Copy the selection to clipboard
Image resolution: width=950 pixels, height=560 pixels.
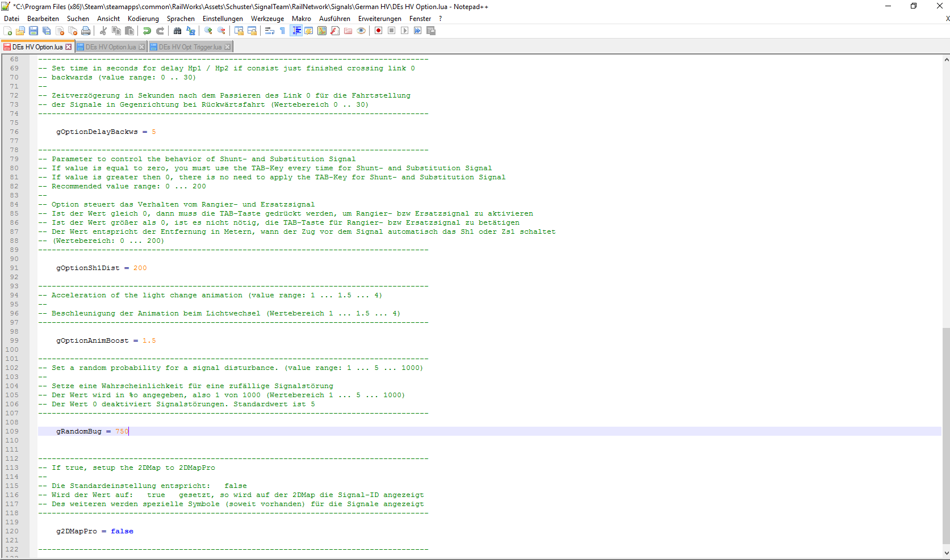point(116,31)
